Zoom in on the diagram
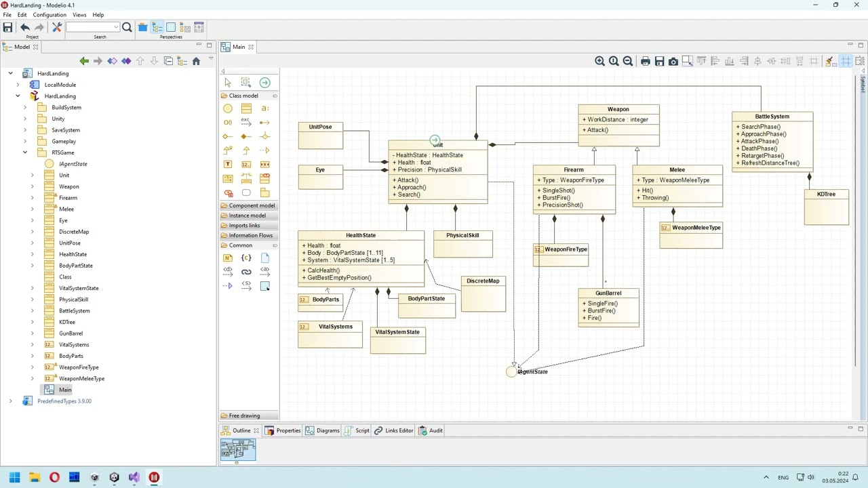The width and height of the screenshot is (868, 488). coord(599,61)
